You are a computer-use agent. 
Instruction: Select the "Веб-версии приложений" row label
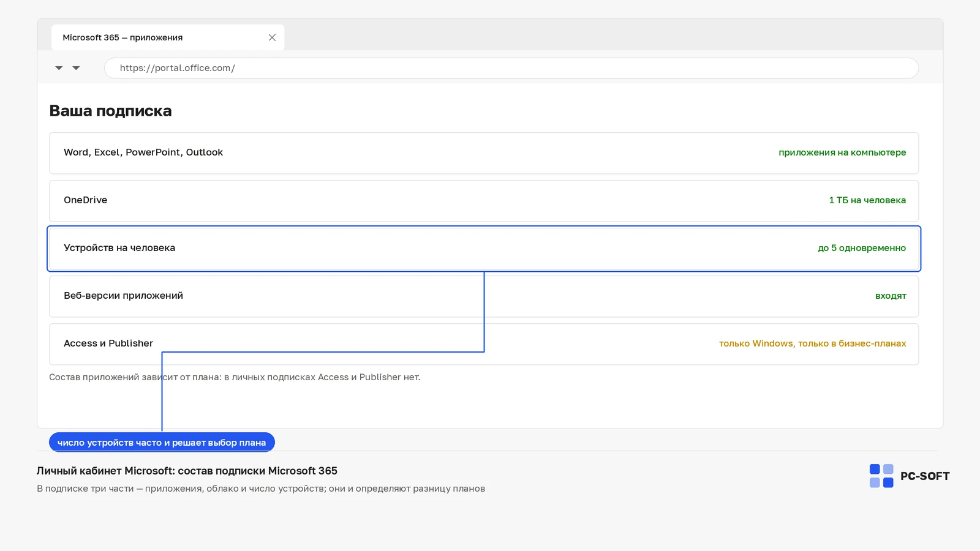(x=123, y=296)
